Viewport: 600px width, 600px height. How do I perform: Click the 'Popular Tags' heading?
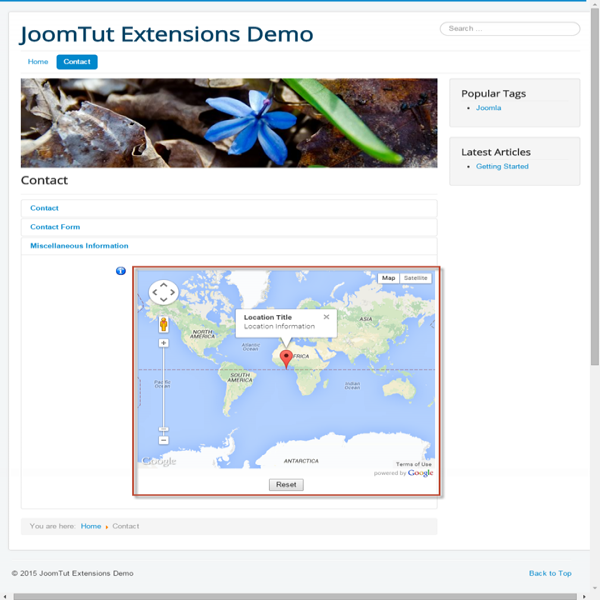pyautogui.click(x=493, y=94)
